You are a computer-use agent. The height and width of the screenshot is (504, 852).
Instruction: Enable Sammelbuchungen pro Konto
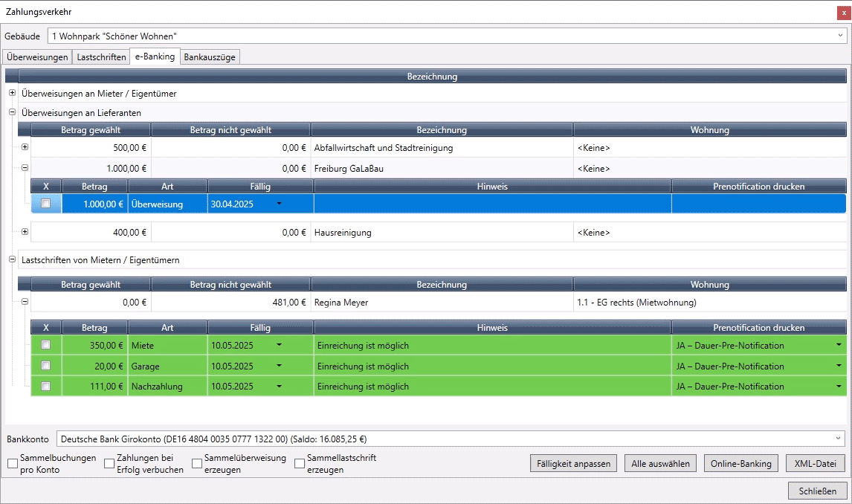(13, 463)
